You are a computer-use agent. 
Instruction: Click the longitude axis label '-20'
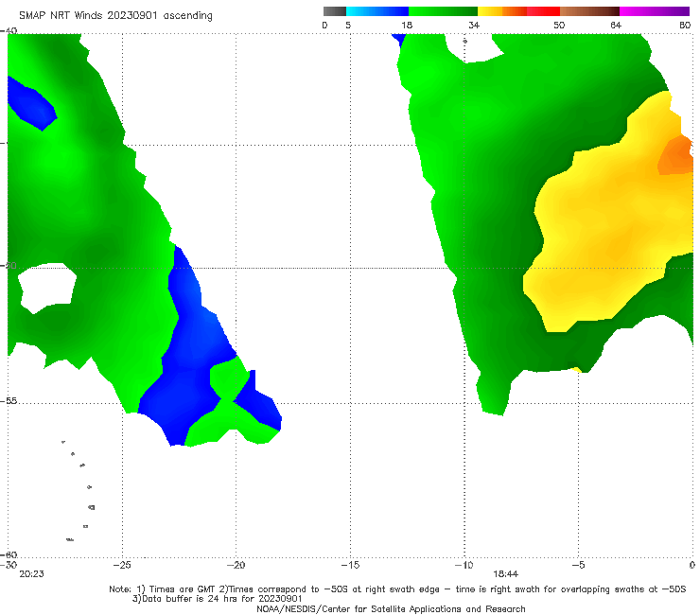pos(236,565)
